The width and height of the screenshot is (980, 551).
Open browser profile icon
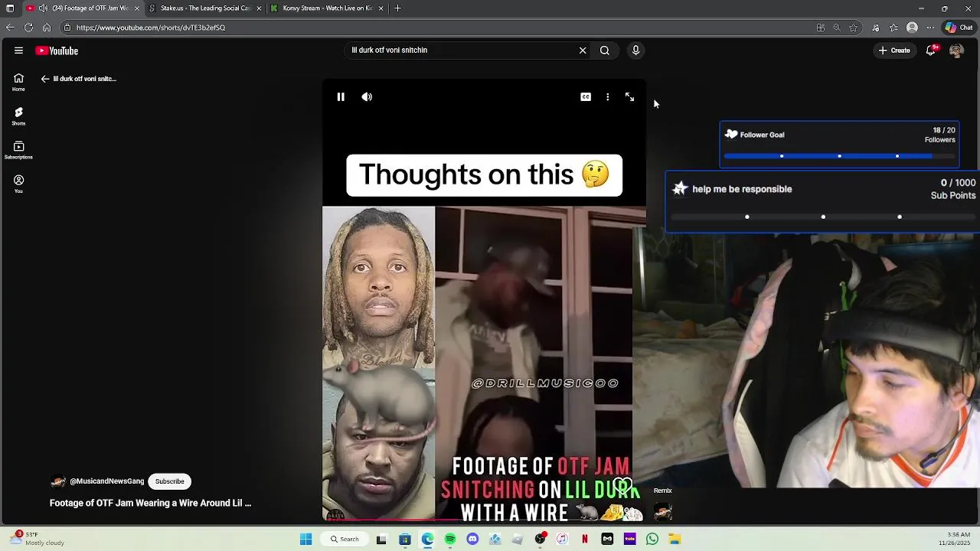coord(912,28)
